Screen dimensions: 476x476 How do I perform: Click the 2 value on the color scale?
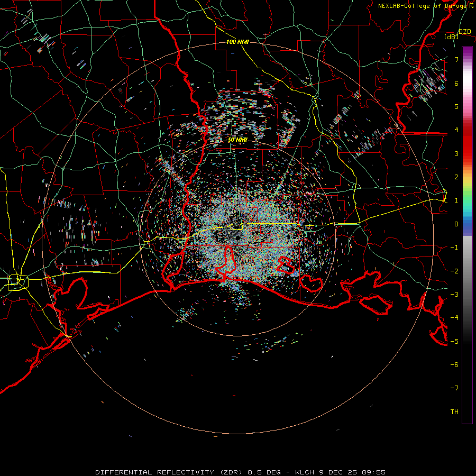pyautogui.click(x=456, y=177)
